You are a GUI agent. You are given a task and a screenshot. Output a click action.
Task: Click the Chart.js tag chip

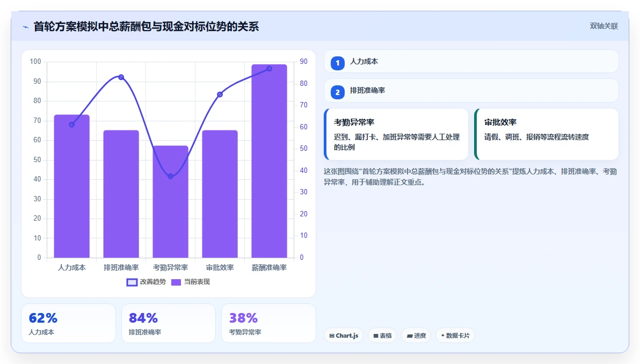click(344, 336)
